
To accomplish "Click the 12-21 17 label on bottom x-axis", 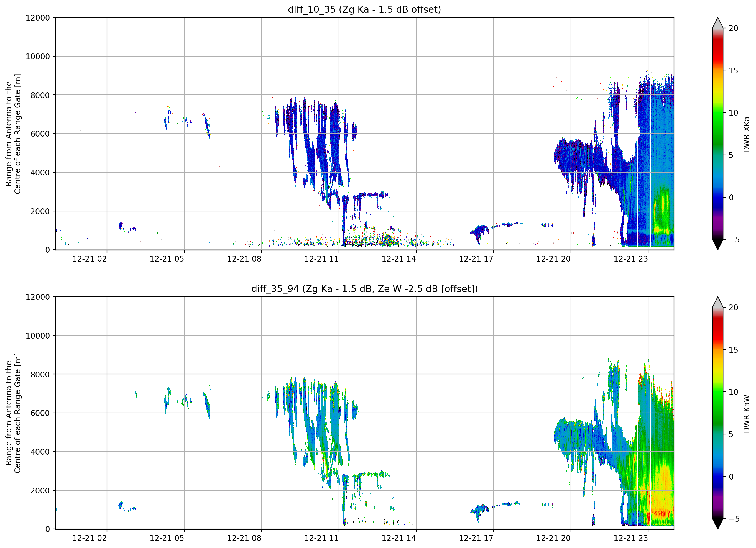I will pos(476,538).
